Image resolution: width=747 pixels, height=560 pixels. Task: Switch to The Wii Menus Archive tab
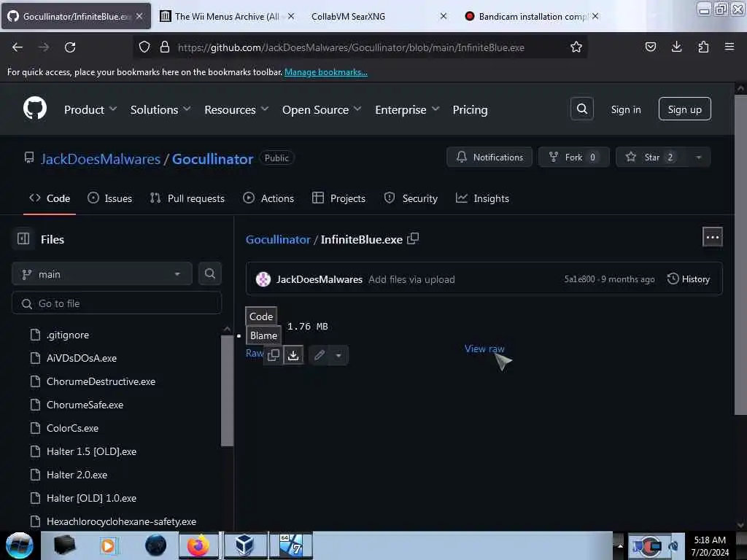(227, 16)
